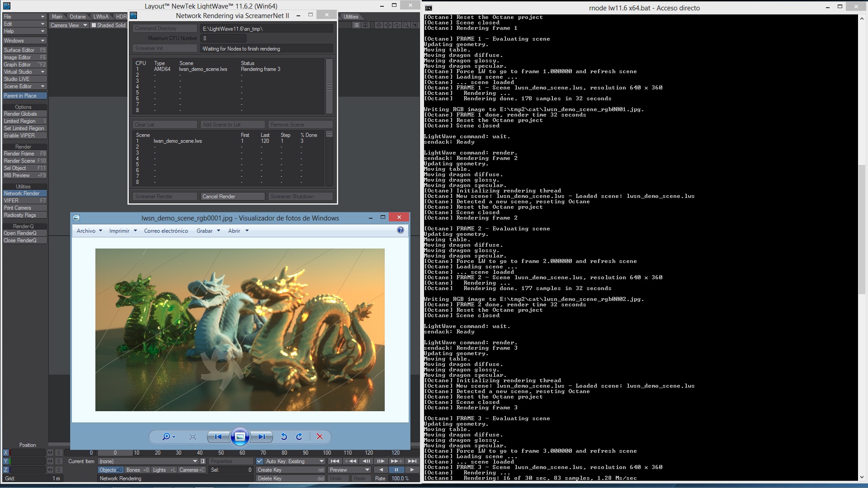Screen dimensions: 868x488
Task: Expand the Current Item dropdown
Action: click(x=195, y=461)
